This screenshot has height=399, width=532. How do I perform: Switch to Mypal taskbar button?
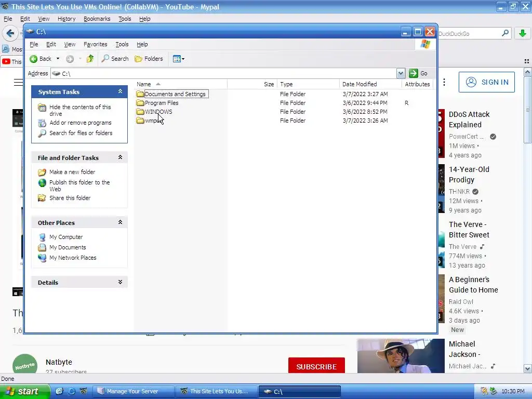pyautogui.click(x=217, y=391)
